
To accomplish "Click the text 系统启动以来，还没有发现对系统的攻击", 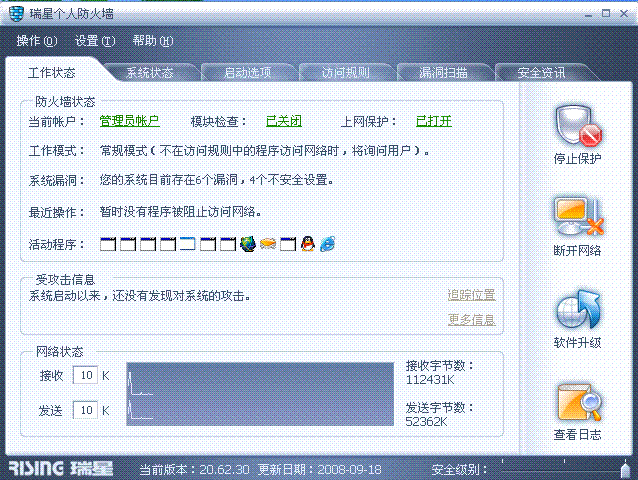I will [140, 296].
